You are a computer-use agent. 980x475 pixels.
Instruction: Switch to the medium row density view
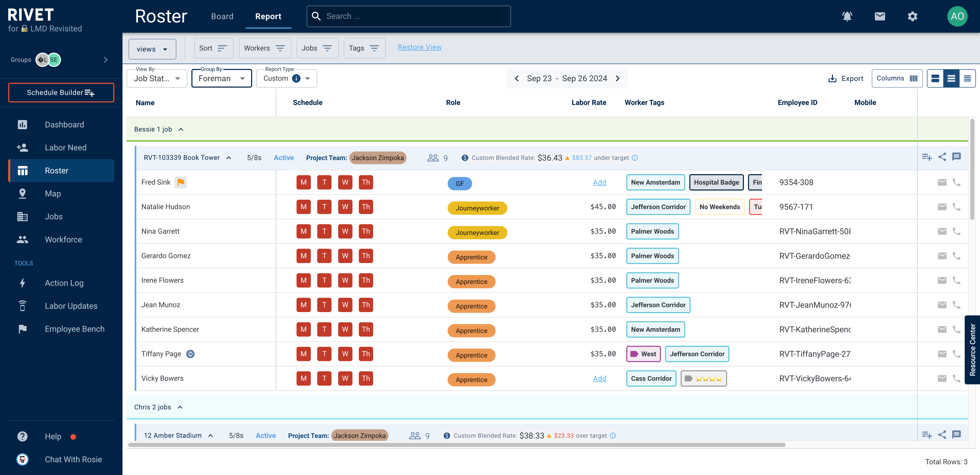coord(951,78)
